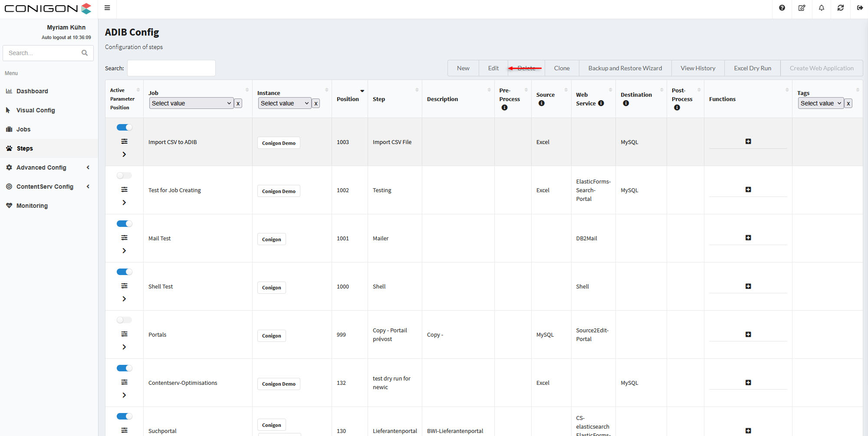Expand the Shell Test row chevron
The height and width of the screenshot is (436, 868).
tap(124, 299)
